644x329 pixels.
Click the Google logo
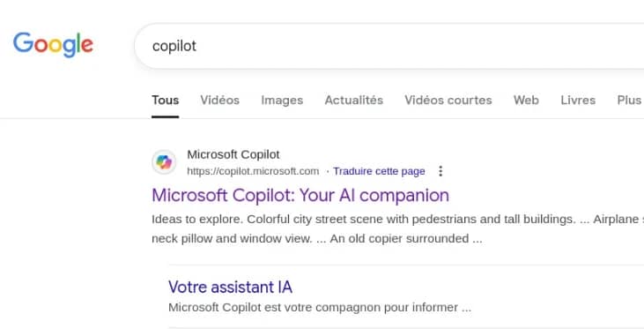pos(53,44)
